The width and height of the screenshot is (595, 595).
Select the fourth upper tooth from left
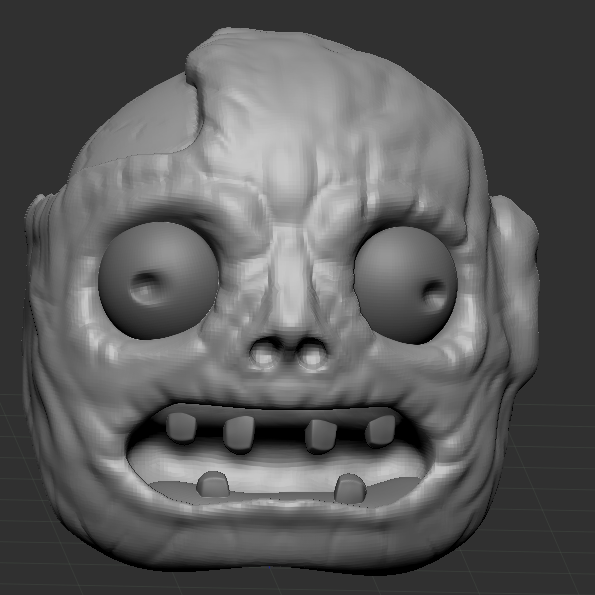(x=381, y=430)
